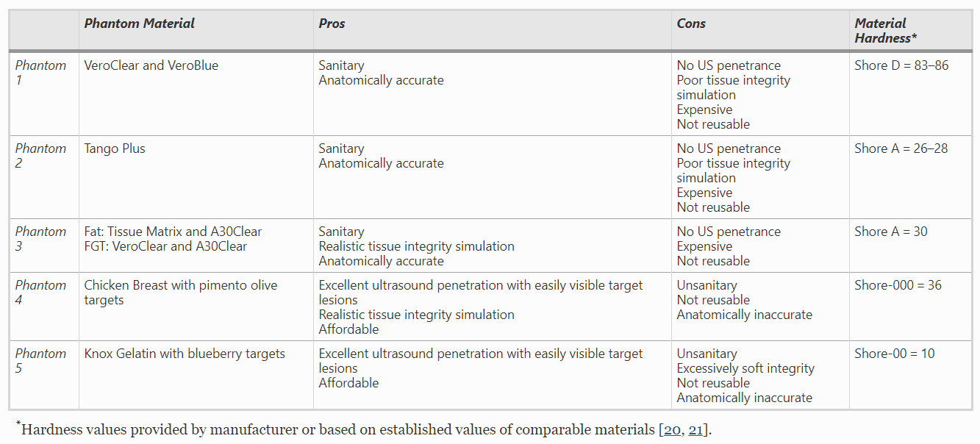Open reference link 20 in the footnote
The image size is (980, 444).
click(x=671, y=430)
